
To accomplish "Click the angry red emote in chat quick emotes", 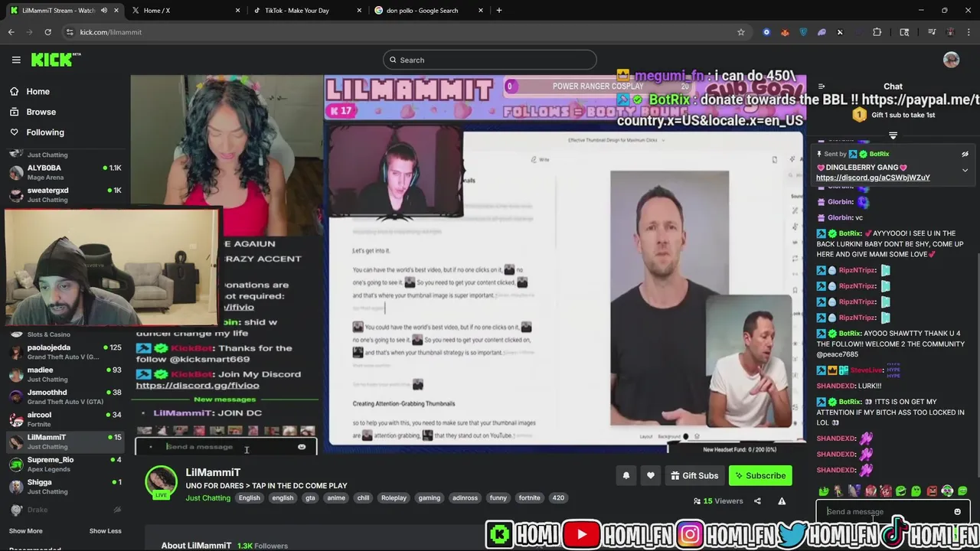I will pyautogui.click(x=932, y=491).
